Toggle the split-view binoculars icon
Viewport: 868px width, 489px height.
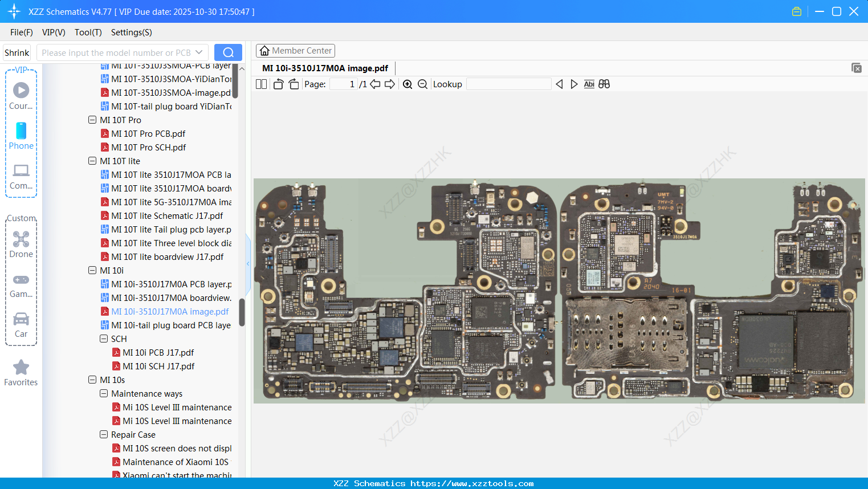[x=604, y=84]
